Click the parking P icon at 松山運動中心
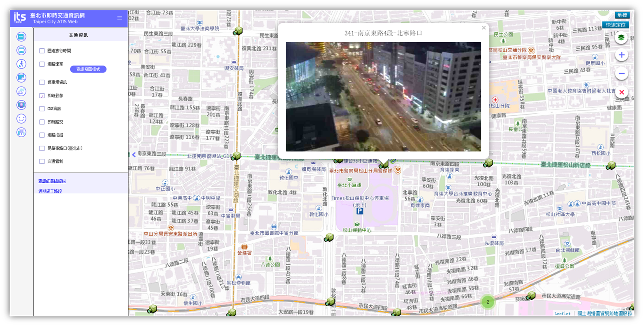 coord(360,211)
